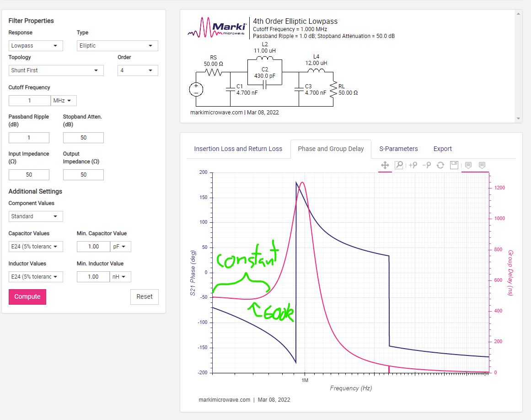Click the schematic panel scrollbar down arrow
This screenshot has height=420, width=531.
(x=518, y=118)
